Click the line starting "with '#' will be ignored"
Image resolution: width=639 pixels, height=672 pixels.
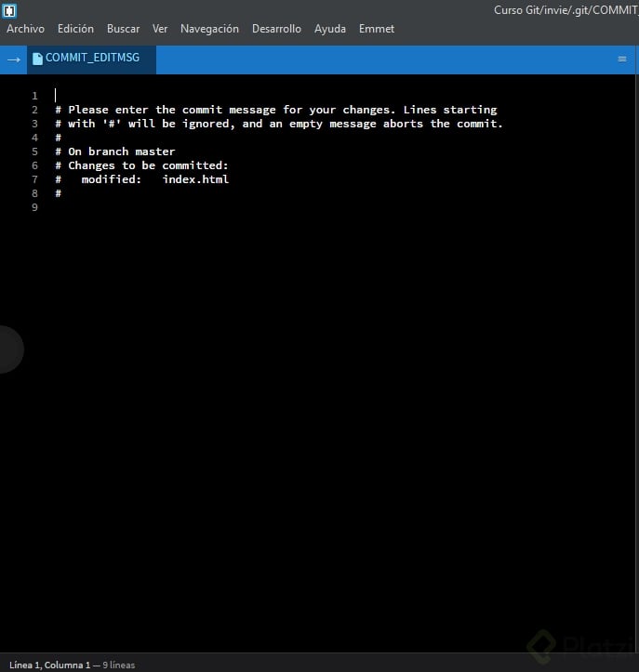pyautogui.click(x=279, y=124)
